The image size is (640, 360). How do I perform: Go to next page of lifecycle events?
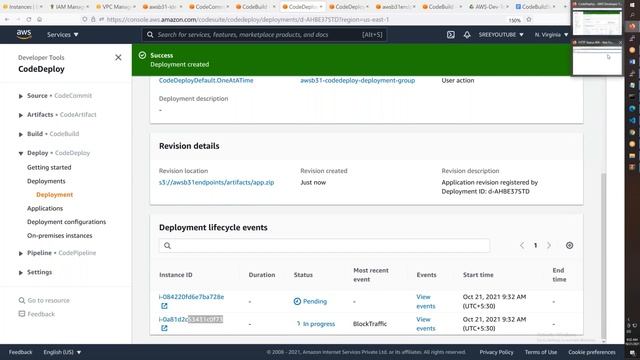pyautogui.click(x=549, y=245)
